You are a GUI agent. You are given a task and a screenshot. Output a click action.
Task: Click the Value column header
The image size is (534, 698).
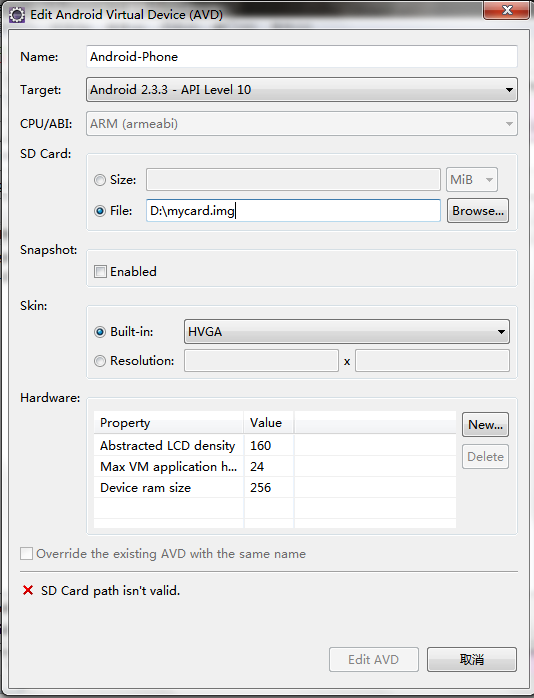tap(269, 422)
